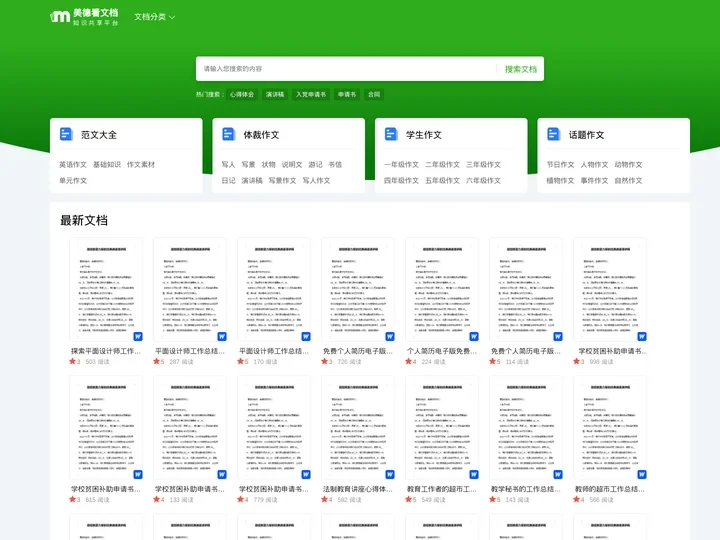Open 写景作文 under 体裁作文

pos(282,180)
